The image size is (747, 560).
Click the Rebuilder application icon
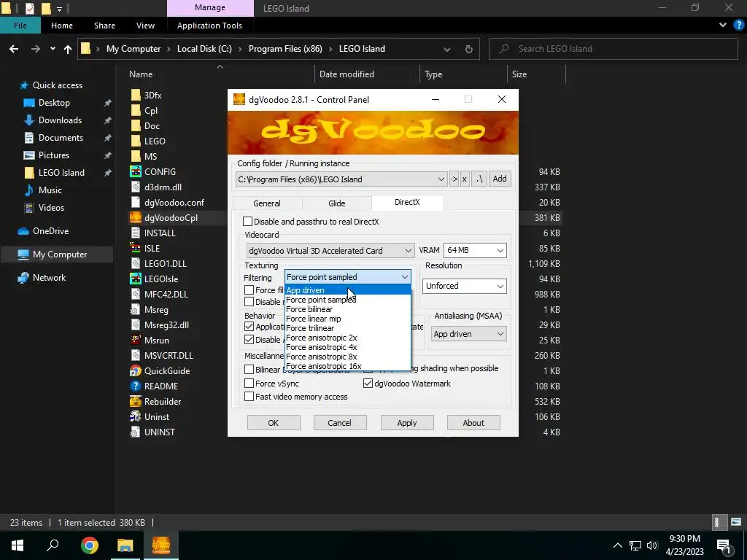click(x=136, y=402)
